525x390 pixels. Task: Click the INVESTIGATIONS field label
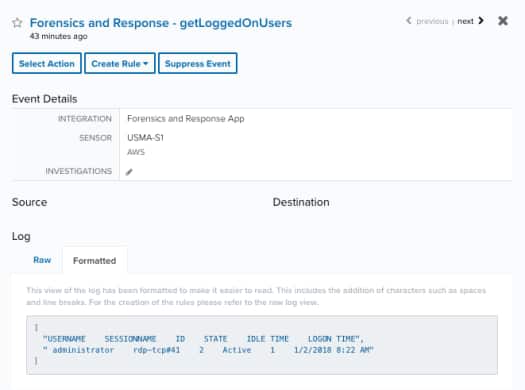coord(78,171)
